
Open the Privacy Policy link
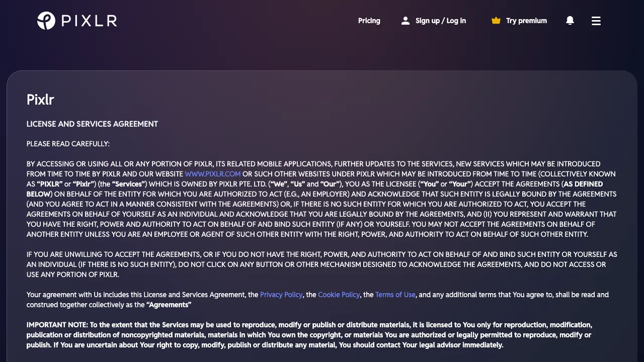281,295
